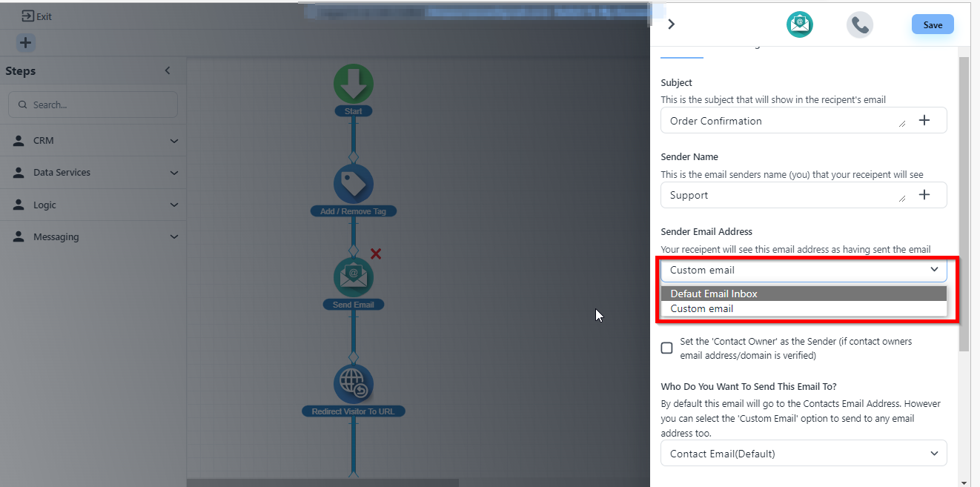This screenshot has width=980, height=487.
Task: Click the plus icon below Exit
Action: [x=25, y=43]
